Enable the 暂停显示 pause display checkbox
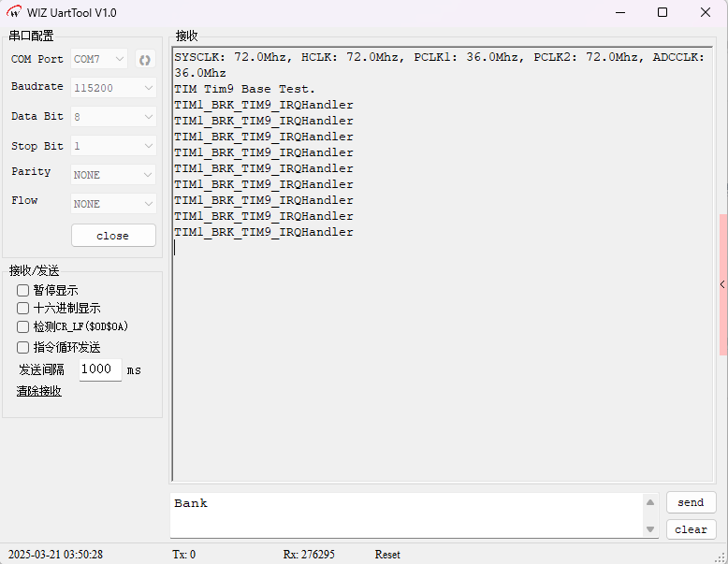 click(23, 291)
